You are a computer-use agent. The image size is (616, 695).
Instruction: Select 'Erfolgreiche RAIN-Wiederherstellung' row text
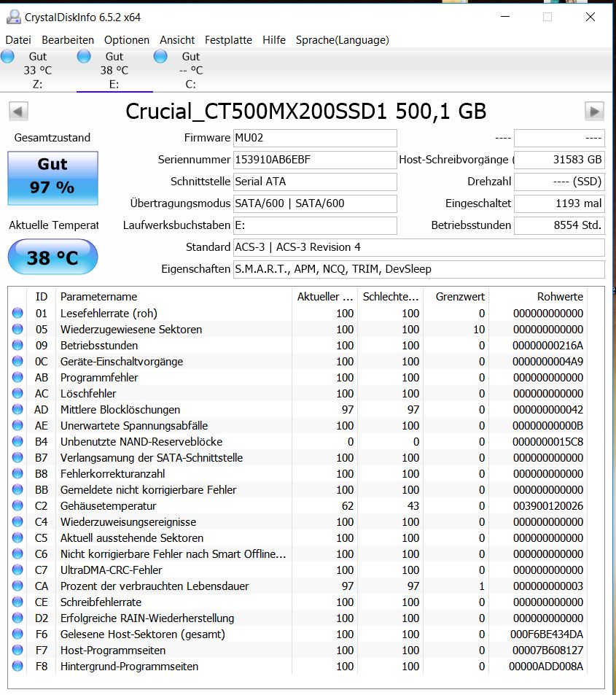click(147, 618)
